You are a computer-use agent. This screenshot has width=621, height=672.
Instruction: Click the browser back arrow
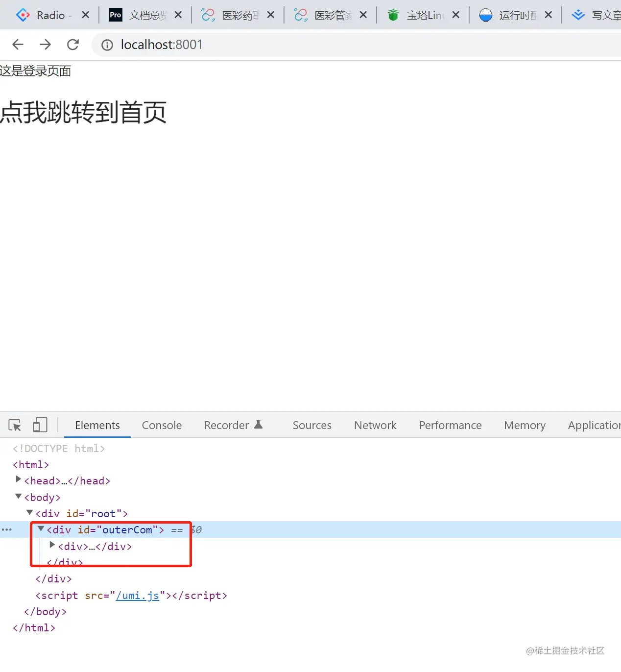tap(18, 45)
